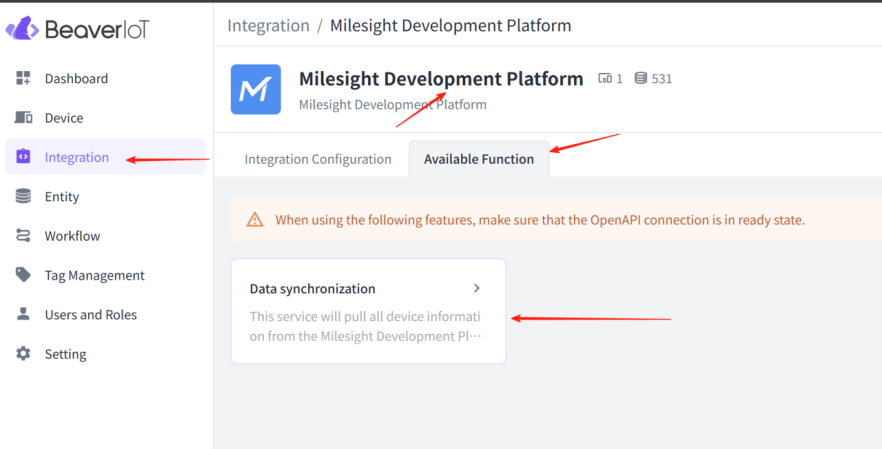Select the Available Function tab
The image size is (882, 449).
click(x=479, y=159)
